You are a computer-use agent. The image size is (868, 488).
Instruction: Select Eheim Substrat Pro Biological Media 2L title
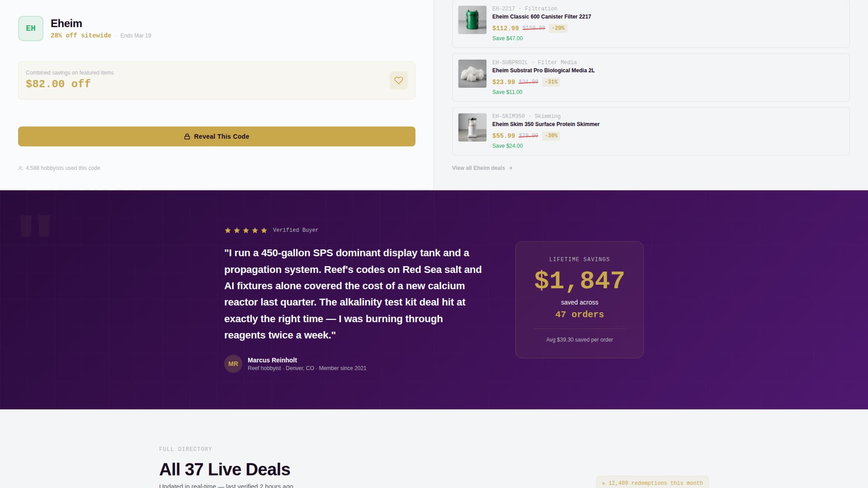pos(543,70)
